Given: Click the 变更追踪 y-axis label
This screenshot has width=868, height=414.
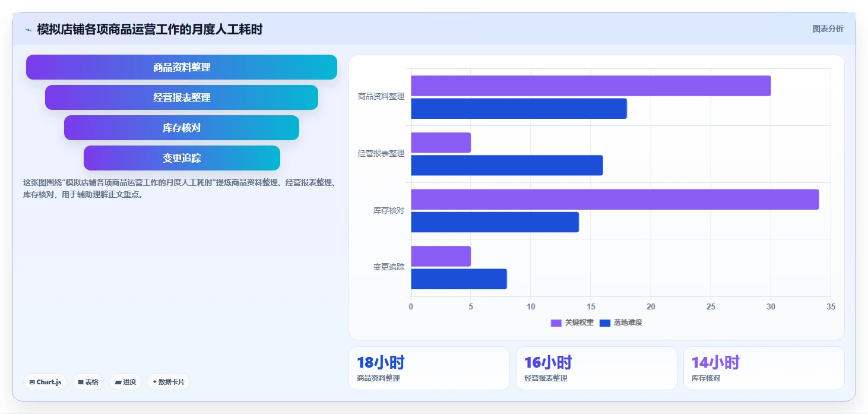Looking at the screenshot, I should [x=389, y=267].
